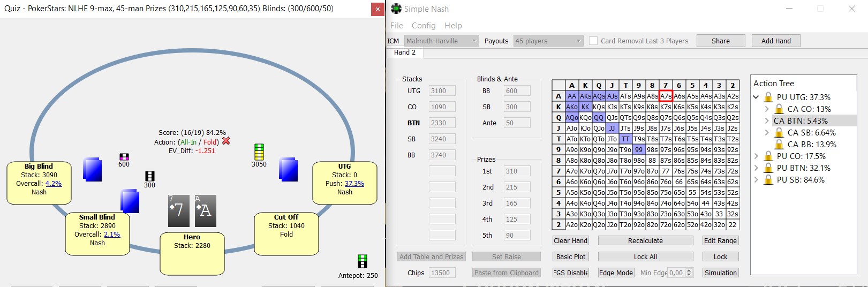Click the UTG stack field showing 3100
Viewport: 868px width, 287px height.
442,90
